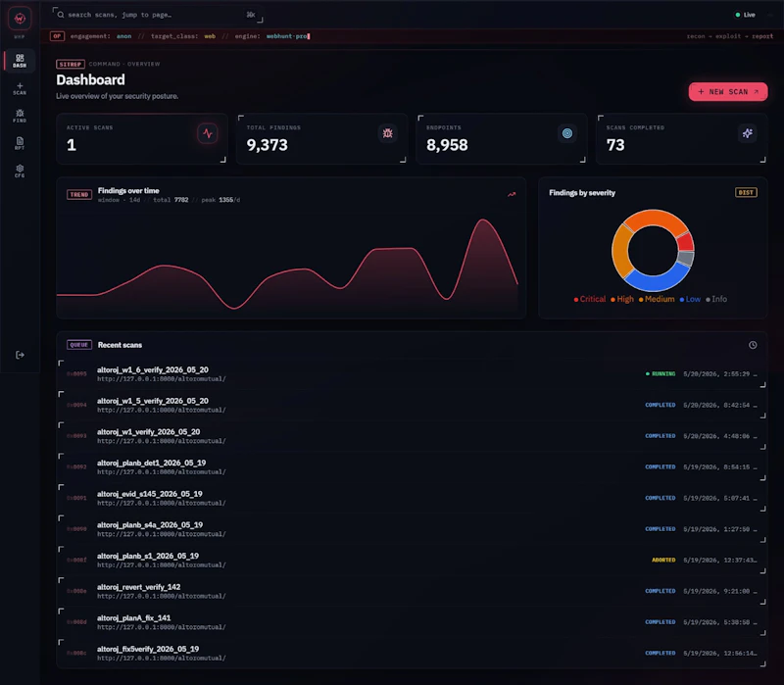Click the SITREP badge
Image resolution: width=784 pixels, height=685 pixels.
[x=71, y=64]
